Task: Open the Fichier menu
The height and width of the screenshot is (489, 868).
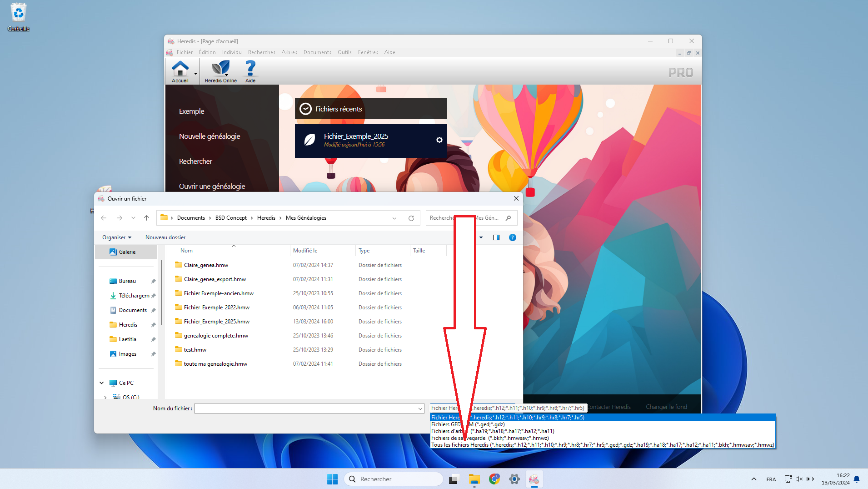Action: (185, 52)
